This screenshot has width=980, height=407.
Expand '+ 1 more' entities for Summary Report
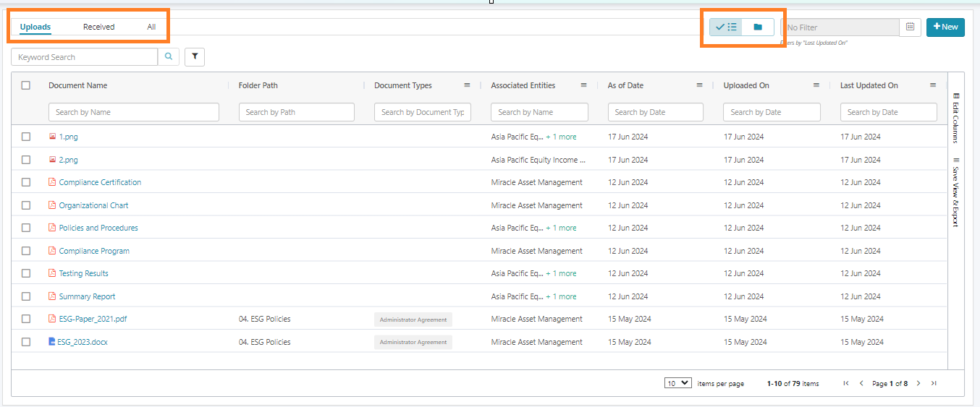[x=561, y=296]
